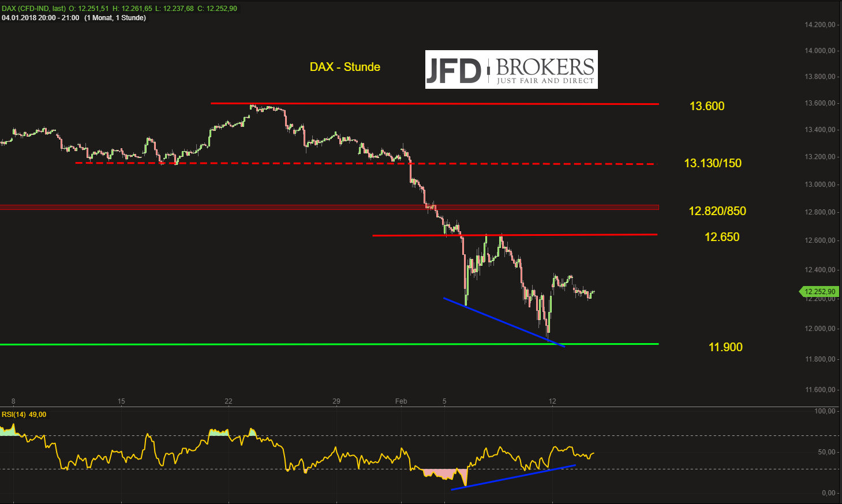Screen dimensions: 842x504
Task: Click the date axis marker 12
Action: 552,401
